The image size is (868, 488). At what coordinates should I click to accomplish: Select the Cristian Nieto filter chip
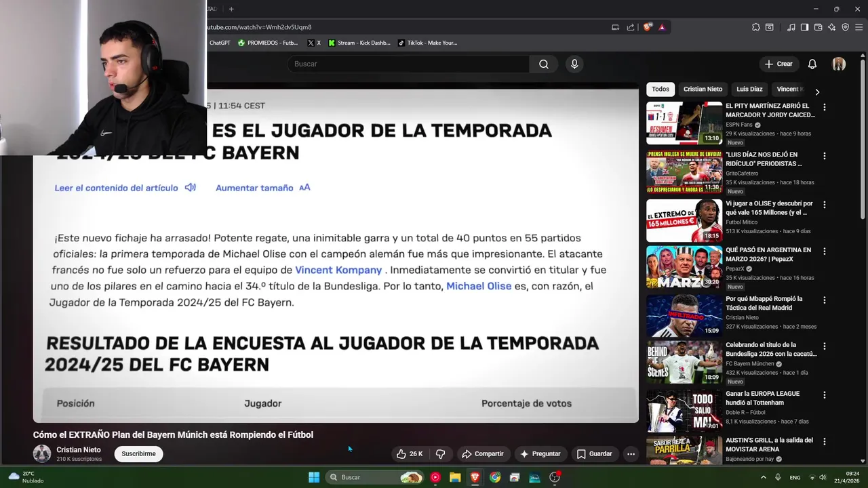coord(703,89)
